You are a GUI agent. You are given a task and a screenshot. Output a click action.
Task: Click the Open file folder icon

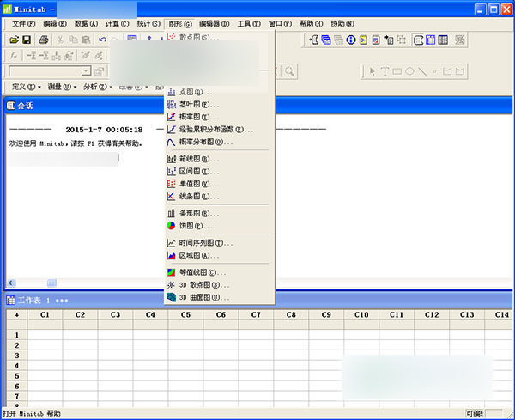[15, 40]
